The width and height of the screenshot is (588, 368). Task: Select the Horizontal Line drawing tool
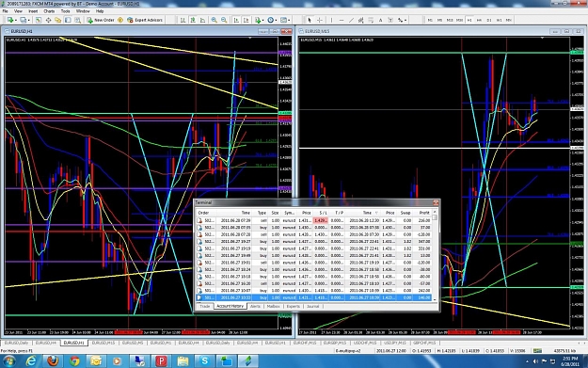click(x=342, y=20)
